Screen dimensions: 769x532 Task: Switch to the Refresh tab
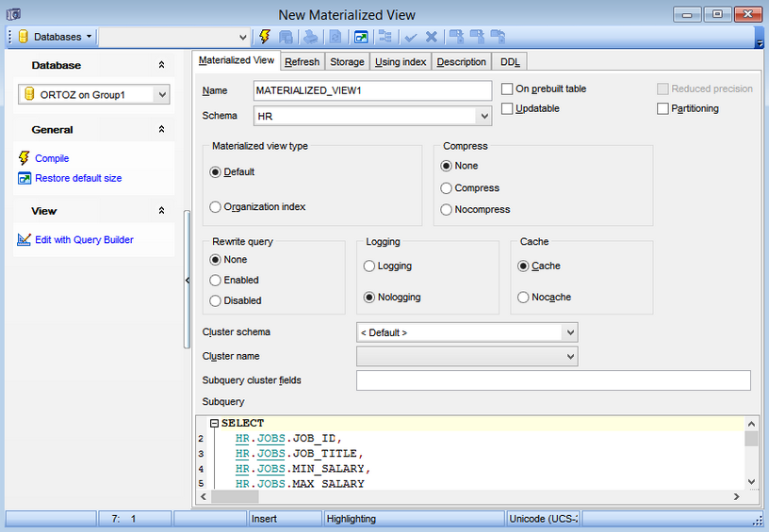[x=302, y=62]
